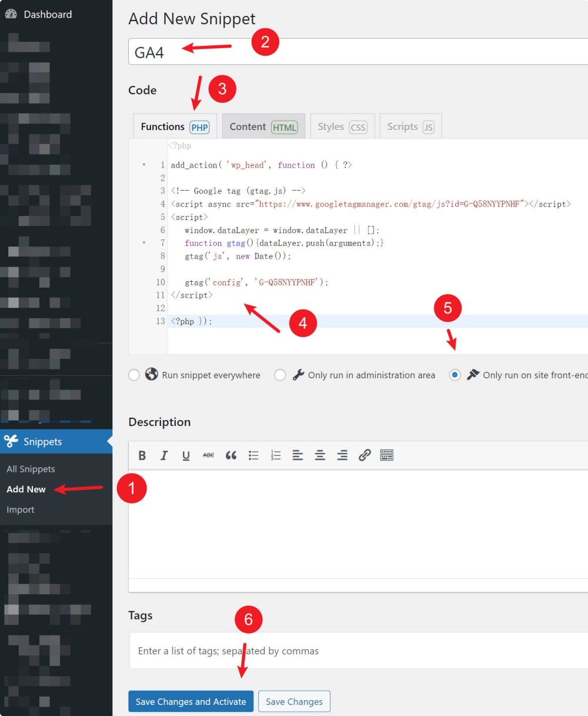This screenshot has width=588, height=716.
Task: Toggle Strikethrough in description editor
Action: pyautogui.click(x=208, y=455)
